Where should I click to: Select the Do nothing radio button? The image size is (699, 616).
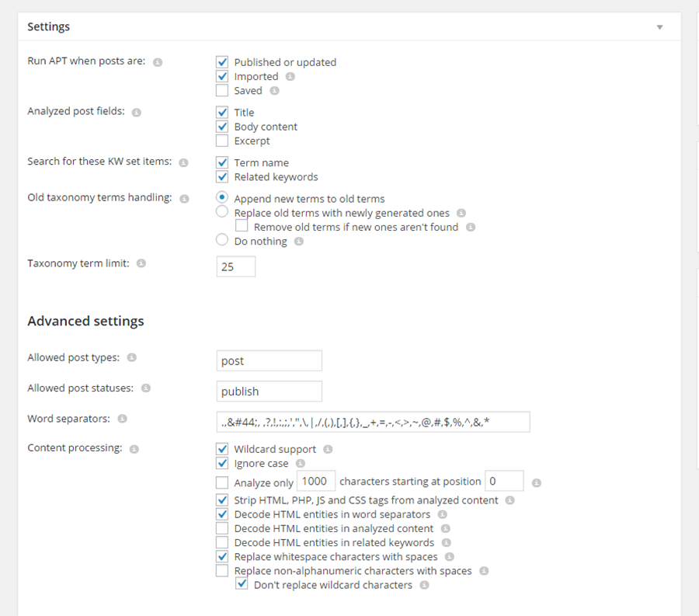click(222, 239)
